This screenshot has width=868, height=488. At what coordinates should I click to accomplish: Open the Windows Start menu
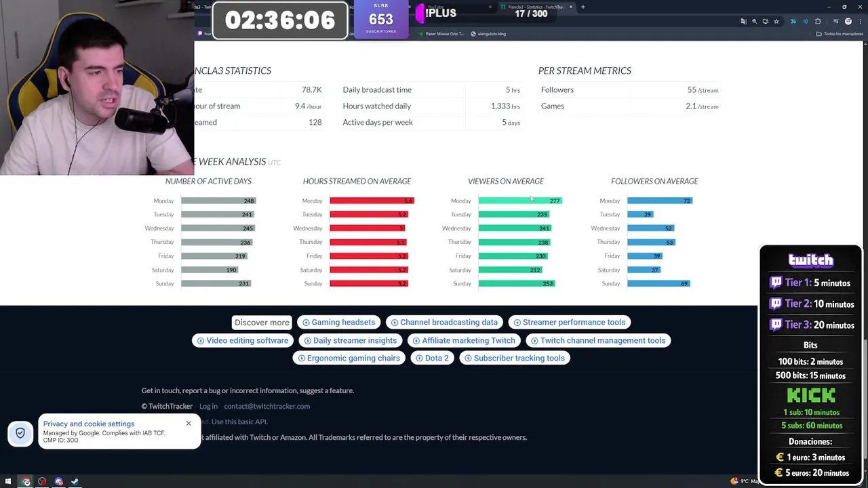(x=8, y=482)
